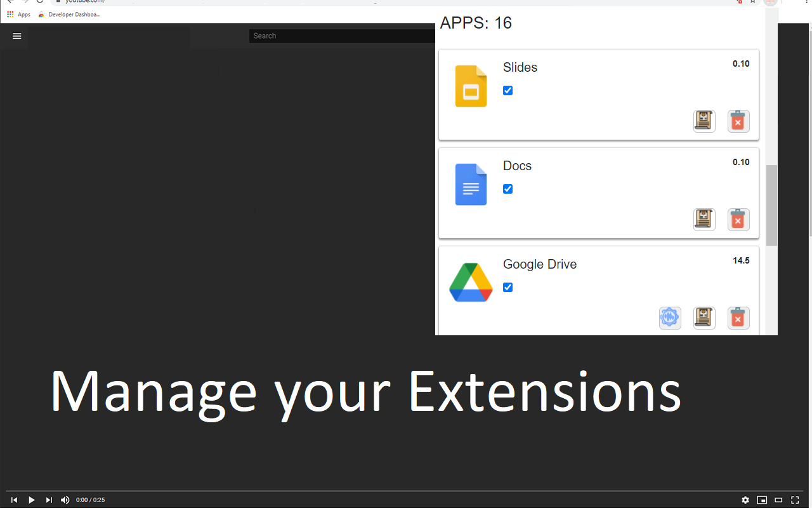Viewport: 812px width, 508px height.
Task: Click the Slides app logo
Action: click(x=471, y=86)
